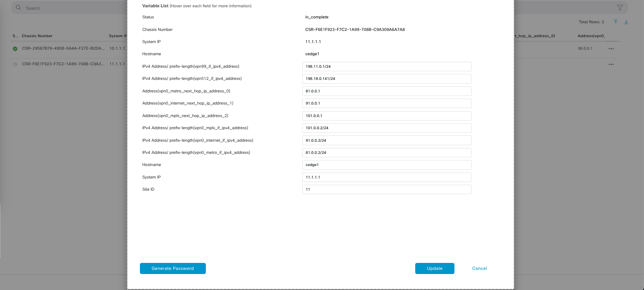Edit the Site ID field
Viewport: 644px width, 290px height.
point(386,190)
